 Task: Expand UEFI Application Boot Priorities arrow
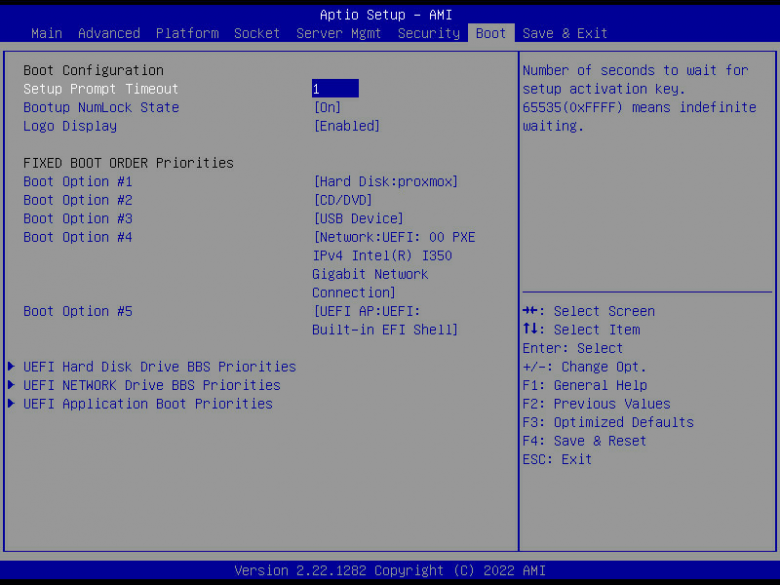tap(11, 403)
